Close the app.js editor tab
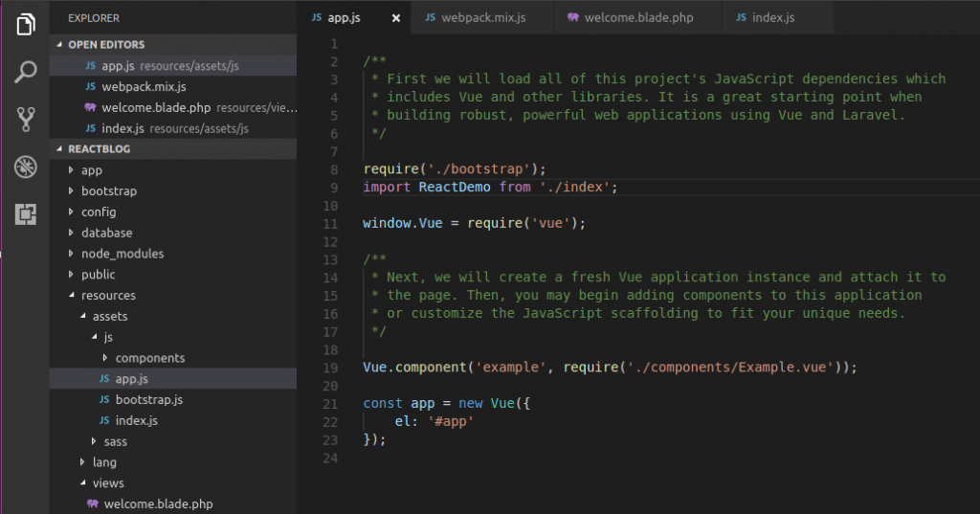This screenshot has width=980, height=514. (x=396, y=18)
